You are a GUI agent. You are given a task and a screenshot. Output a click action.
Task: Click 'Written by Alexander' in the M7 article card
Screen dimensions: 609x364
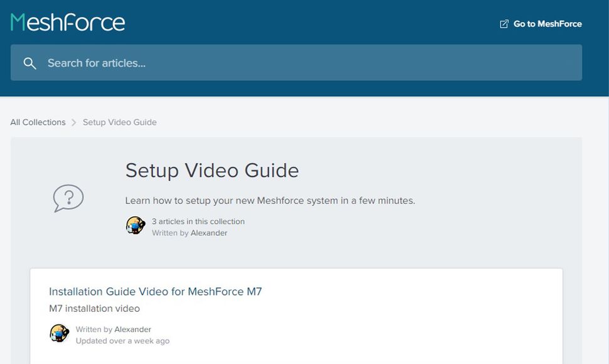point(114,329)
